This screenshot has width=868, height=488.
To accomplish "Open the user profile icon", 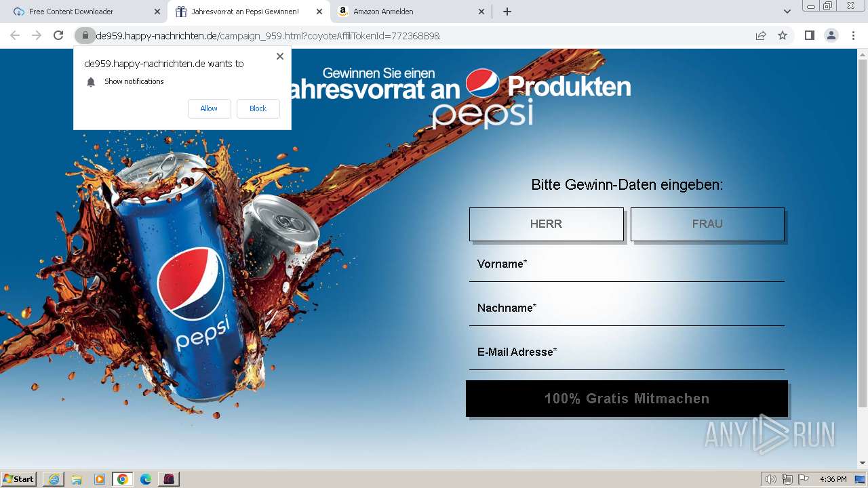I will 831,35.
